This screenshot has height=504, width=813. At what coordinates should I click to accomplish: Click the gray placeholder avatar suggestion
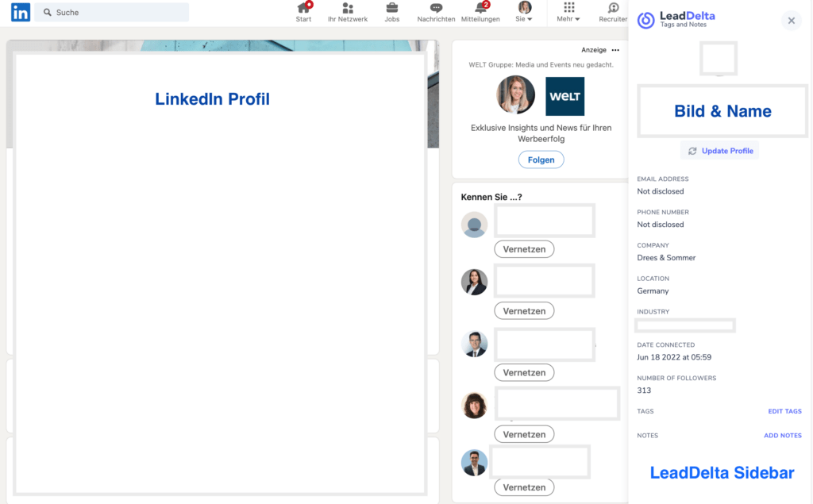tap(474, 225)
